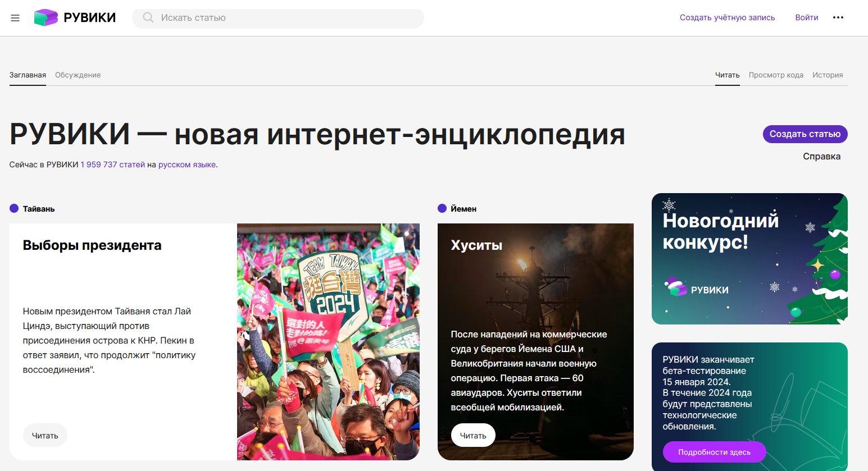868x471 pixels.
Task: Click the Войти login link
Action: (806, 17)
